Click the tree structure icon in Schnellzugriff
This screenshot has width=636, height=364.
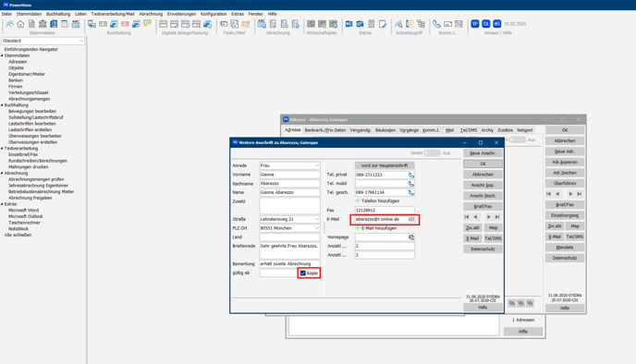[x=421, y=24]
